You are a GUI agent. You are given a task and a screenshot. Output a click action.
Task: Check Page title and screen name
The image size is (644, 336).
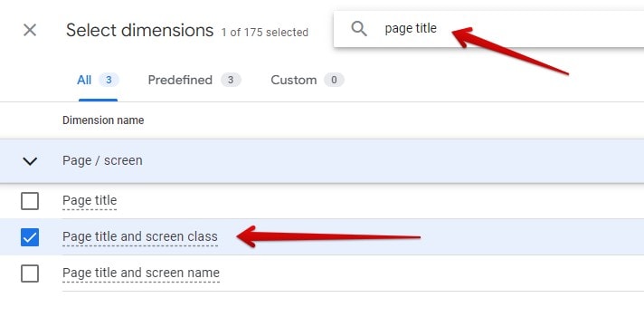[x=30, y=274]
